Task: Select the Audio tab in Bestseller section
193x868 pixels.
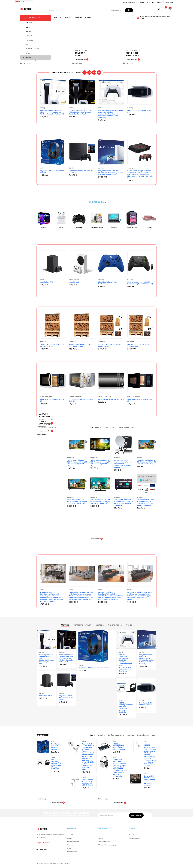Action: (92, 735)
